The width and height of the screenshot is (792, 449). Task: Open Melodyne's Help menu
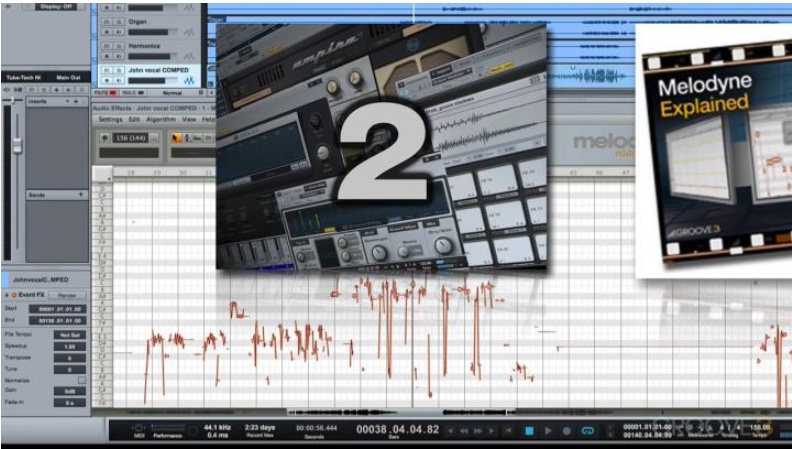click(208, 120)
